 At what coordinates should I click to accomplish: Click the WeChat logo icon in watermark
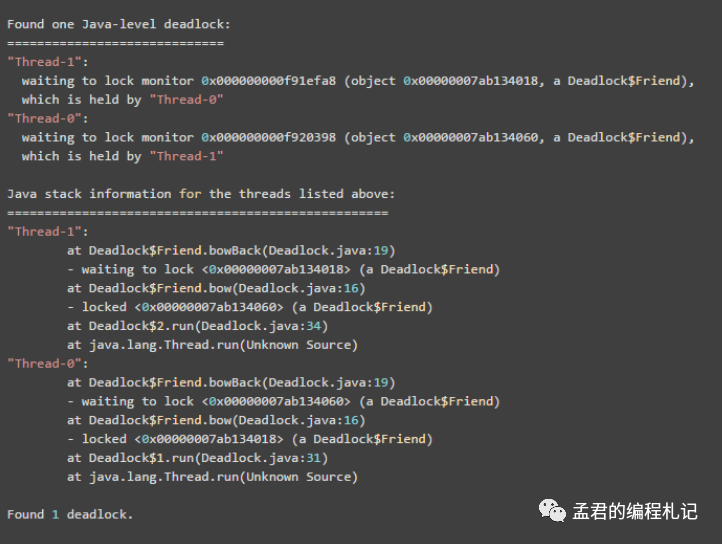point(552,511)
